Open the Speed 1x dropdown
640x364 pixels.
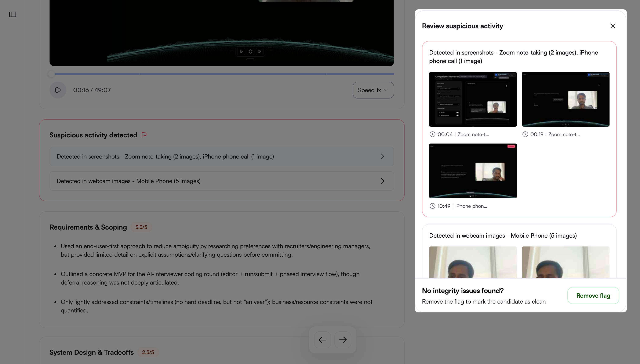pos(373,90)
